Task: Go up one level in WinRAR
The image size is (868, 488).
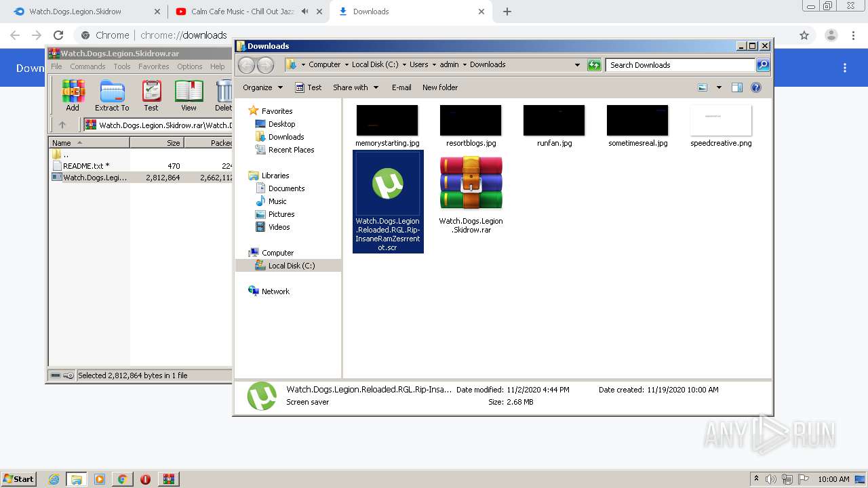Action: (x=62, y=125)
